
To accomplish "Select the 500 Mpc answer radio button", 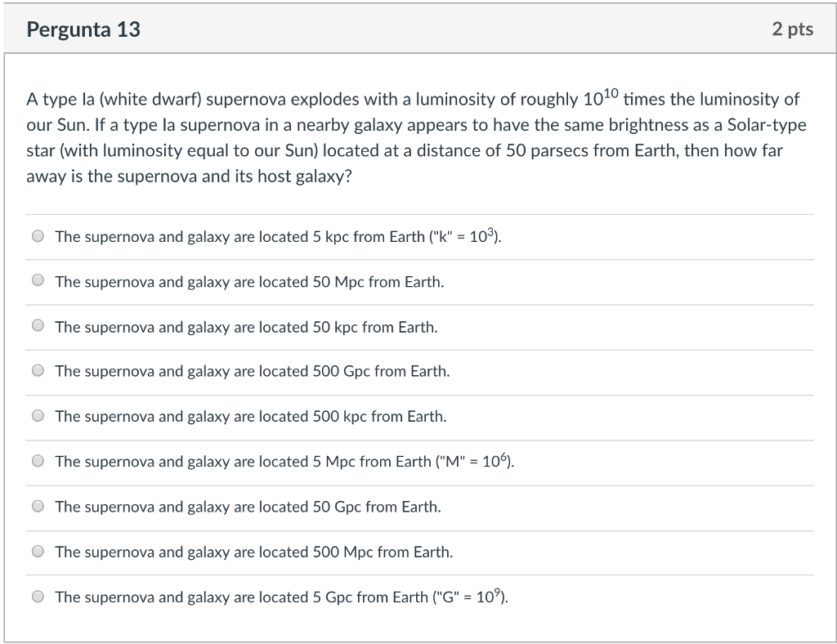I will click(x=38, y=551).
